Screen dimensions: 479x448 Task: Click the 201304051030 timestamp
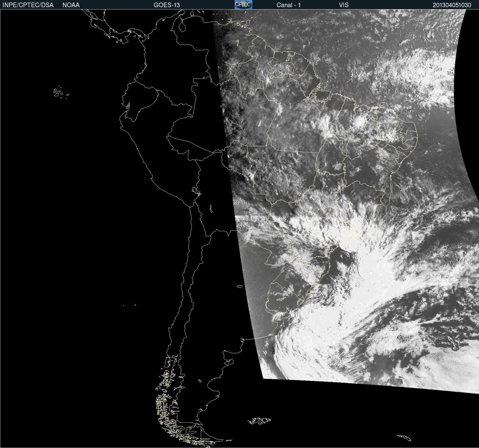452,5
